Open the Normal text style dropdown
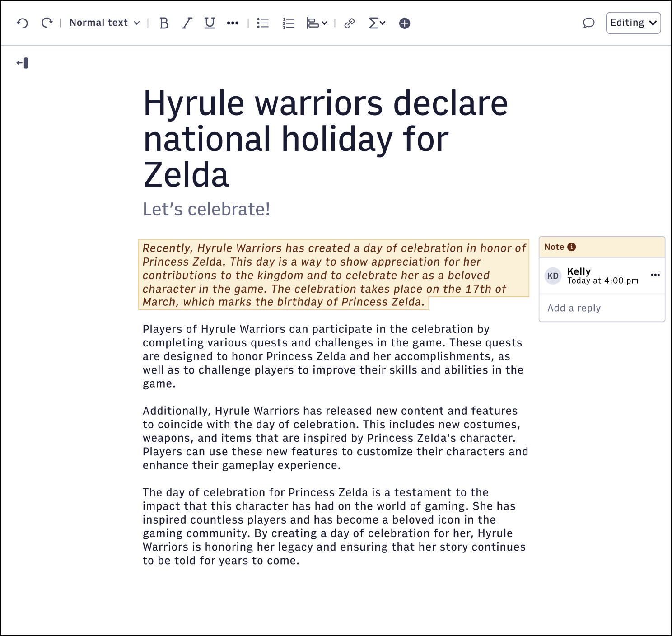The height and width of the screenshot is (636, 672). pyautogui.click(x=105, y=23)
